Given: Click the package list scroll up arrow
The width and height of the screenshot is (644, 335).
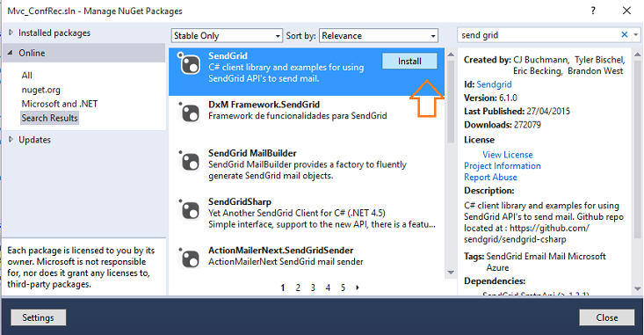Looking at the screenshot, I should pos(451,55).
